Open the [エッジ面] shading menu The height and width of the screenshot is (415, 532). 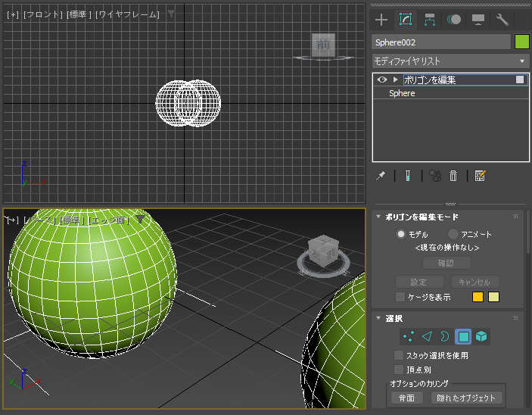(x=109, y=220)
